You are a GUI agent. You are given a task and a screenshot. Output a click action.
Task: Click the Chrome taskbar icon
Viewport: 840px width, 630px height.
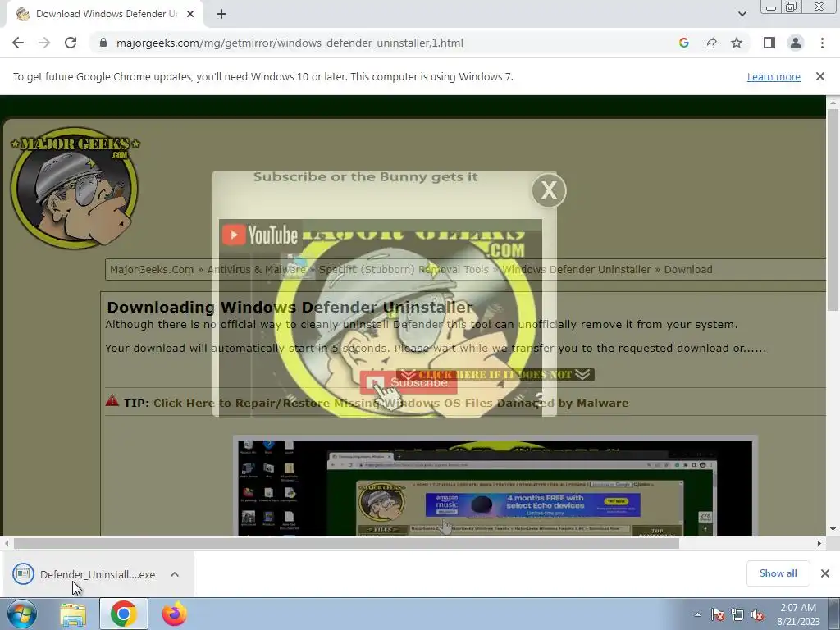pos(123,614)
